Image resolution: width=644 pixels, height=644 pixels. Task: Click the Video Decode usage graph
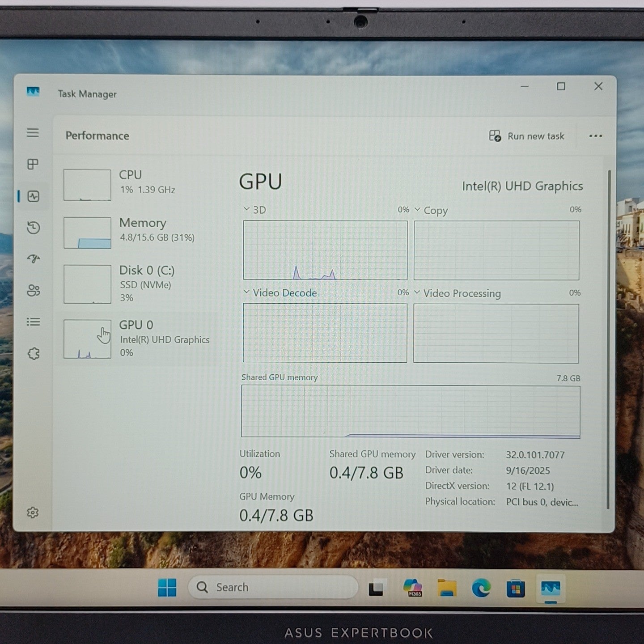[325, 333]
